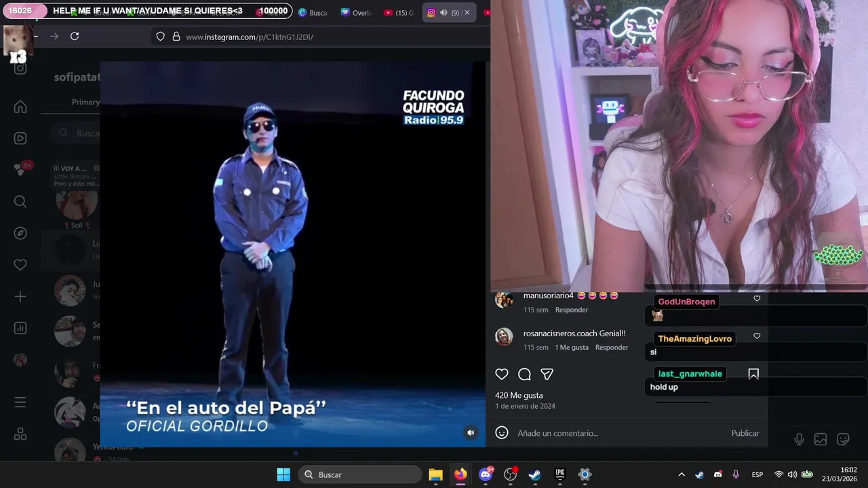Image resolution: width=868 pixels, height=488 pixels.
Task: Click Responder under rosanacisneros.coach's comment
Action: 612,347
